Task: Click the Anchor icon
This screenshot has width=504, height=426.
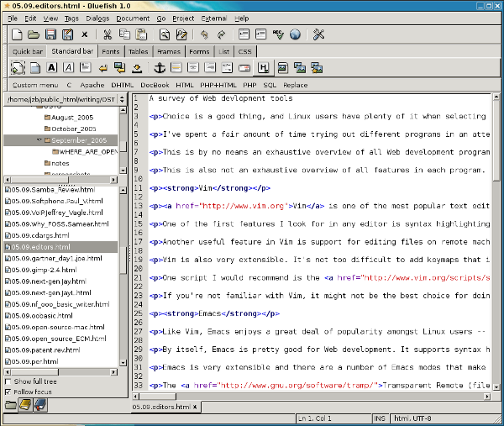Action: pyautogui.click(x=160, y=68)
